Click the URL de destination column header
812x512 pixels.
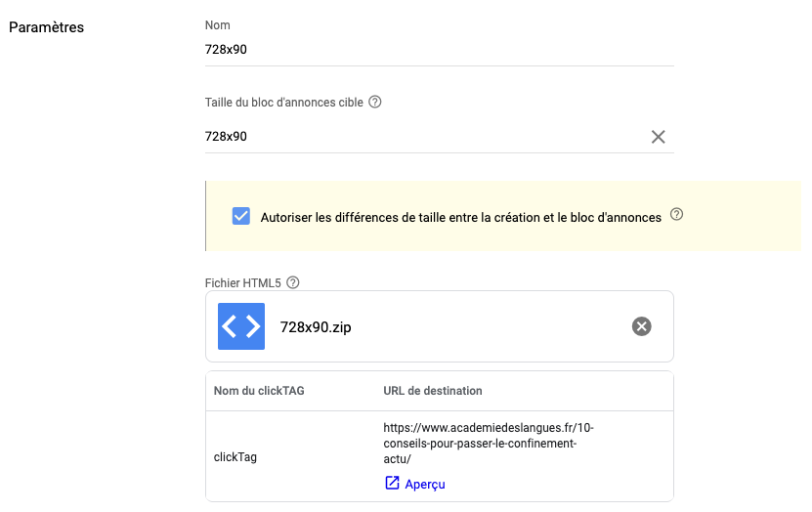coord(433,391)
